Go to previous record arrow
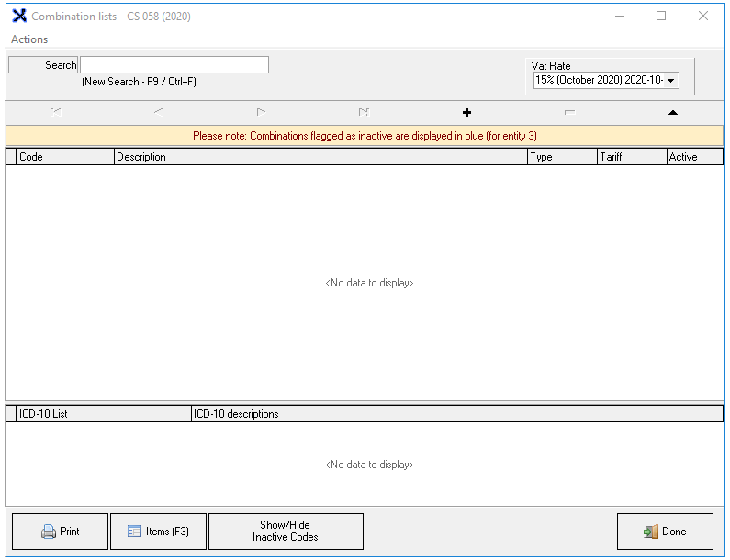 point(158,112)
